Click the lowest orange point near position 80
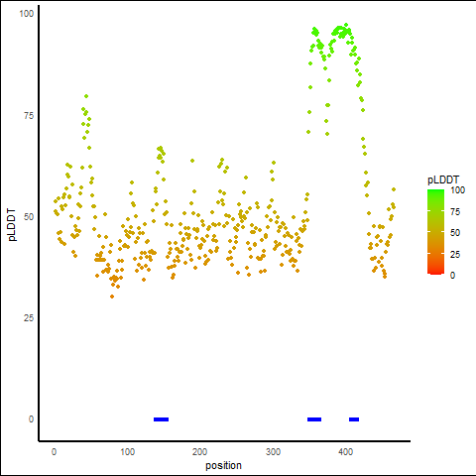 tap(112, 297)
